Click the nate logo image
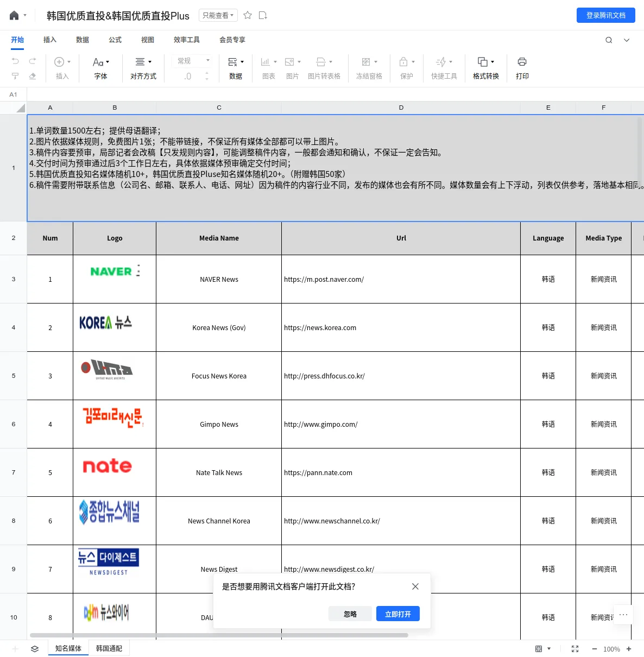 tap(108, 466)
